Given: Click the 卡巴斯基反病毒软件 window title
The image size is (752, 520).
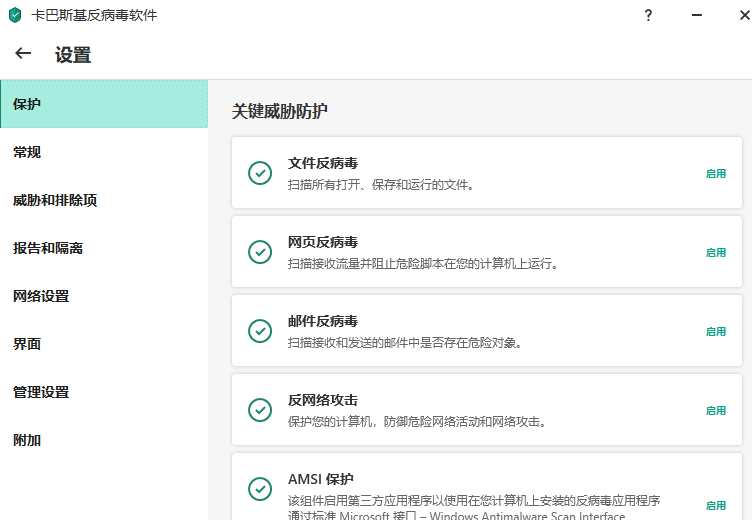Looking at the screenshot, I should tap(94, 15).
